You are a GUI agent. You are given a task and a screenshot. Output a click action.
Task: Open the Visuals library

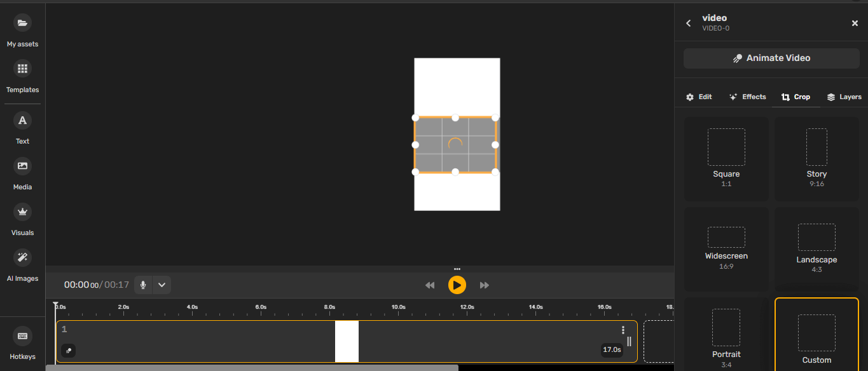point(22,217)
